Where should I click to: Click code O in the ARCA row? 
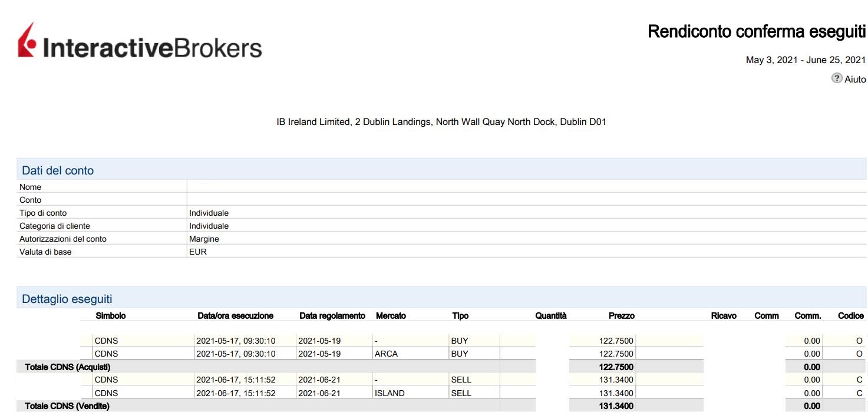pos(859,354)
